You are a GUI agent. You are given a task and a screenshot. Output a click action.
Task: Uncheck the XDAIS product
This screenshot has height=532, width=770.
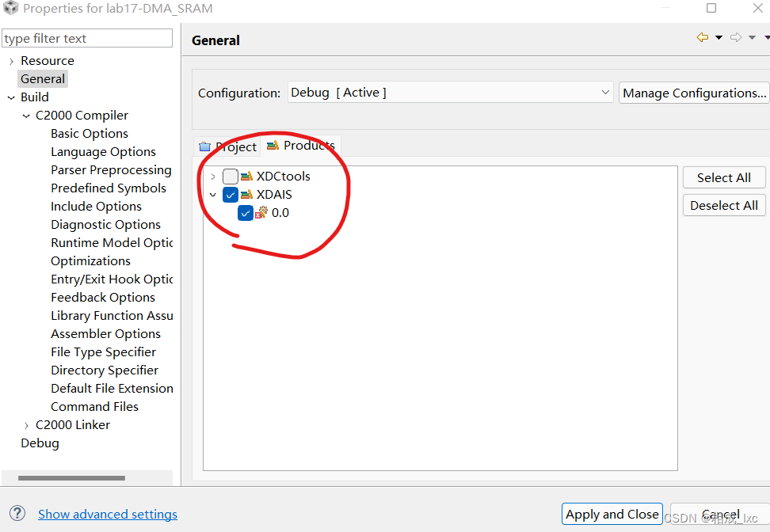click(230, 194)
